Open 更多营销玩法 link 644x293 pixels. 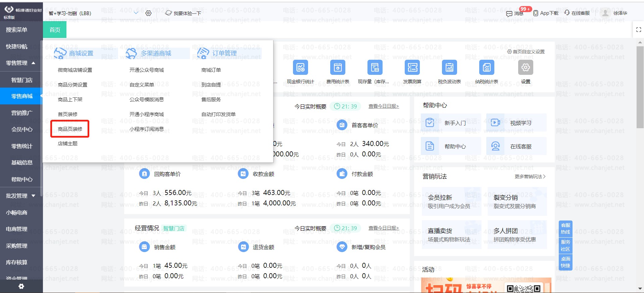(530, 177)
